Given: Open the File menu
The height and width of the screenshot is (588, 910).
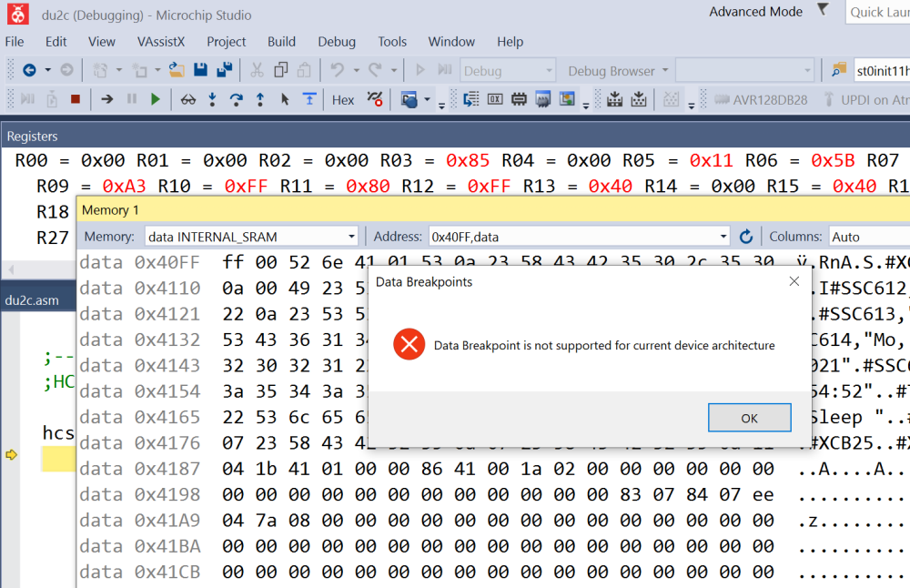Looking at the screenshot, I should click(x=15, y=42).
